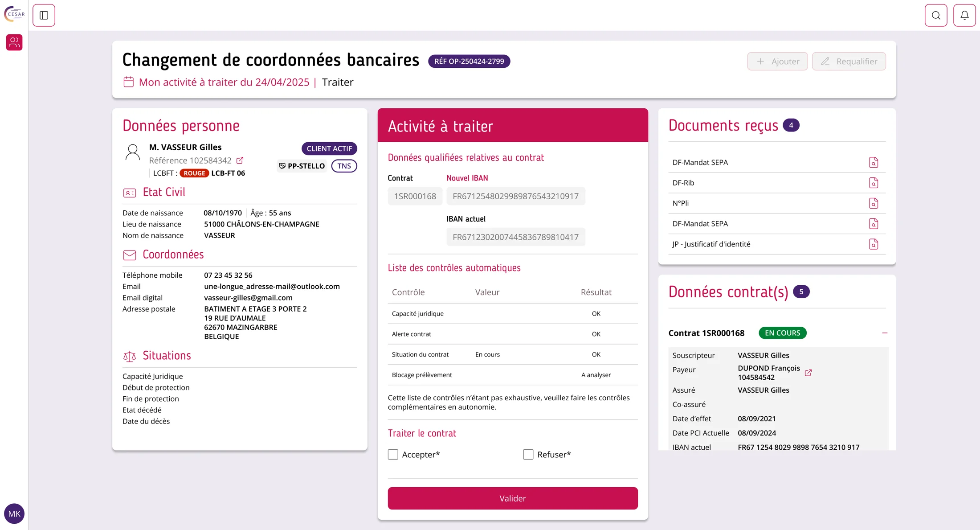Click the 'A analyser' result for Blocage prélèvement
This screenshot has height=530, width=980.
(x=596, y=375)
